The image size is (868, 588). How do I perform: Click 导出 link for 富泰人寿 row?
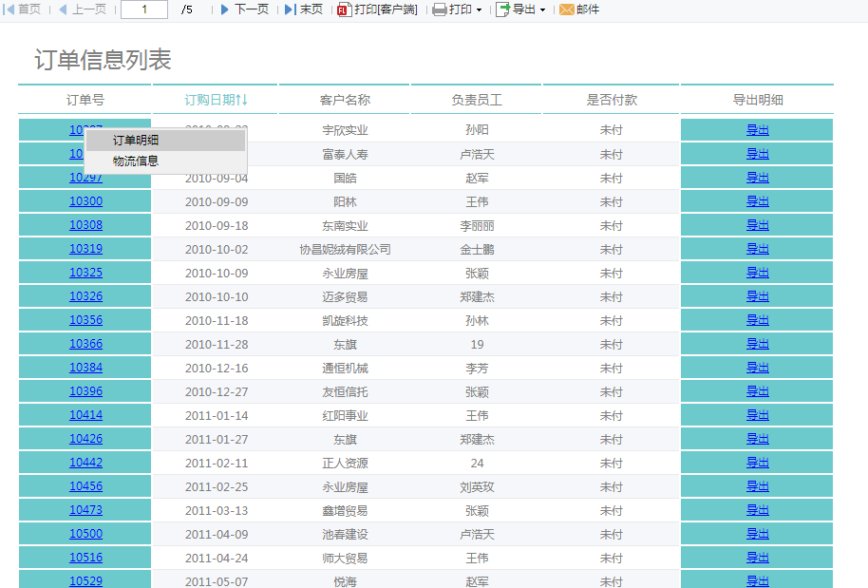click(x=757, y=154)
